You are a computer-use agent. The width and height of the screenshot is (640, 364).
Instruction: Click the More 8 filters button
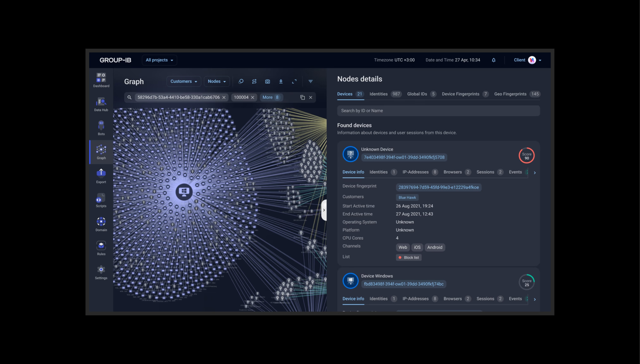(x=271, y=97)
